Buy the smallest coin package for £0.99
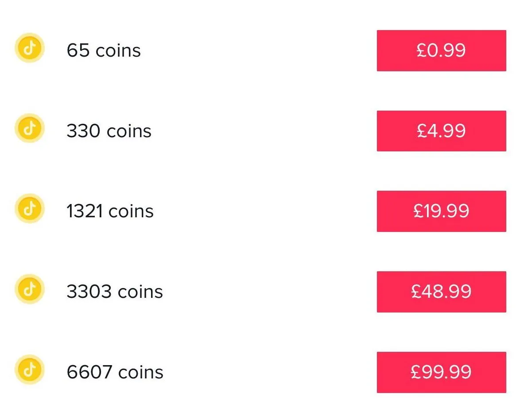520x420 pixels. tap(441, 50)
